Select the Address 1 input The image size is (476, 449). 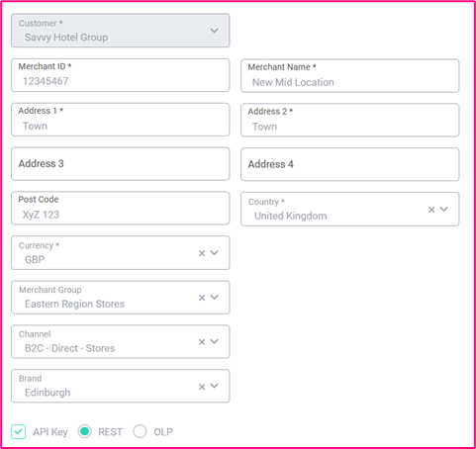(x=120, y=120)
